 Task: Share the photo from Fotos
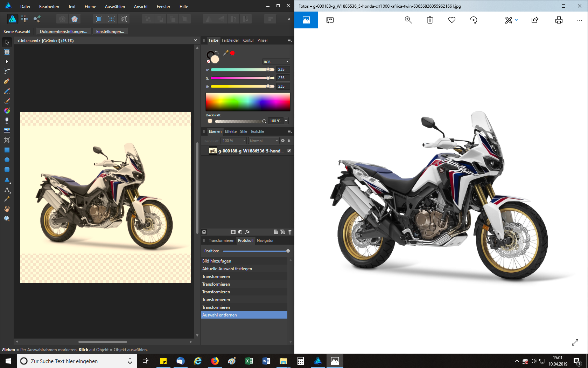click(x=535, y=20)
